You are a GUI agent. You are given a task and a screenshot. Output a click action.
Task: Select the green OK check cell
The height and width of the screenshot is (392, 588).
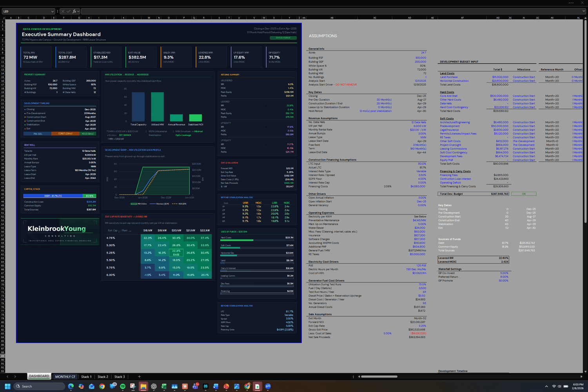(524, 194)
